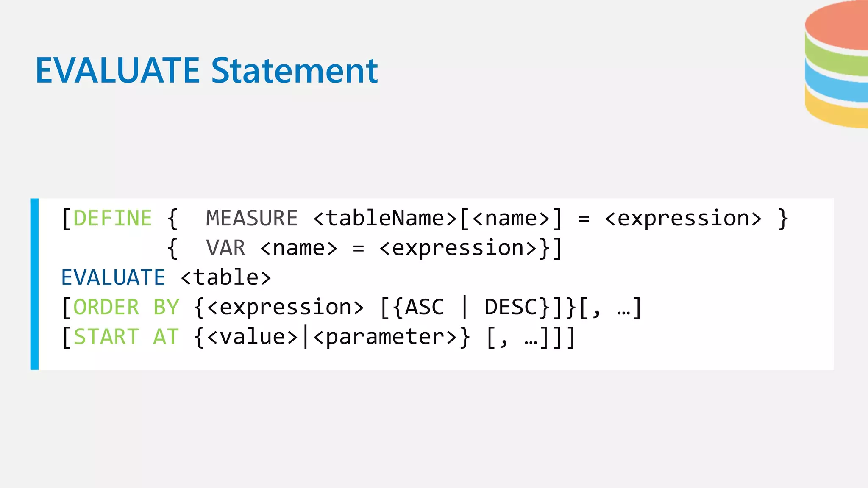Image resolution: width=868 pixels, height=488 pixels.
Task: Click the MEASURE keyword in the code
Action: (252, 218)
